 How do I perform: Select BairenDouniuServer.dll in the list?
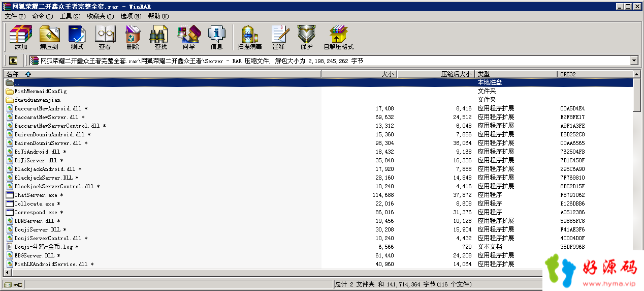[x=319, y=143]
